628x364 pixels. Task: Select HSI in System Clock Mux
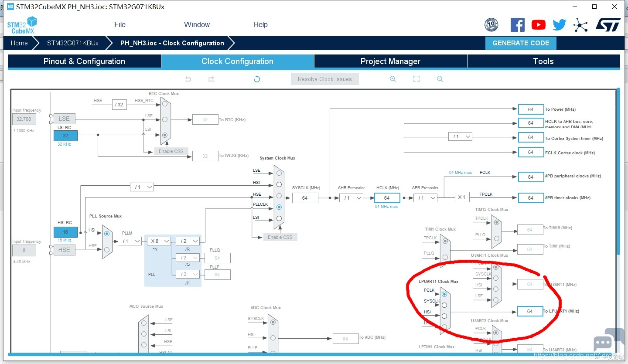pos(279,184)
